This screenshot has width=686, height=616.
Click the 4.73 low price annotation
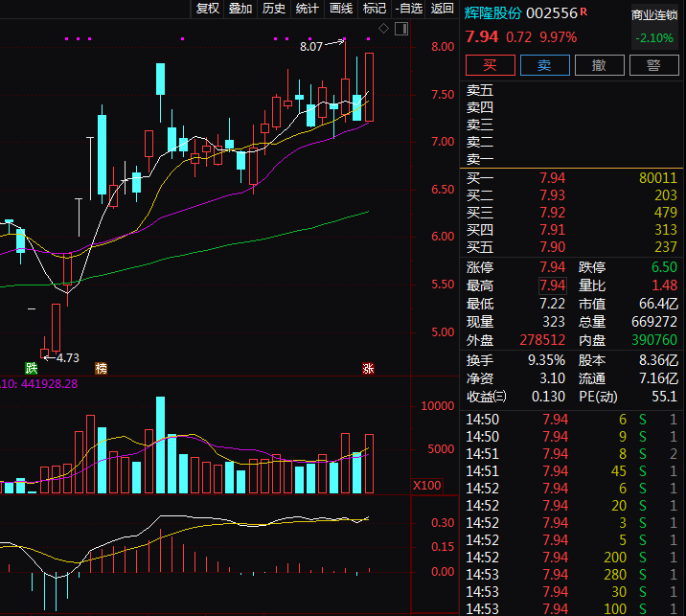[x=68, y=358]
